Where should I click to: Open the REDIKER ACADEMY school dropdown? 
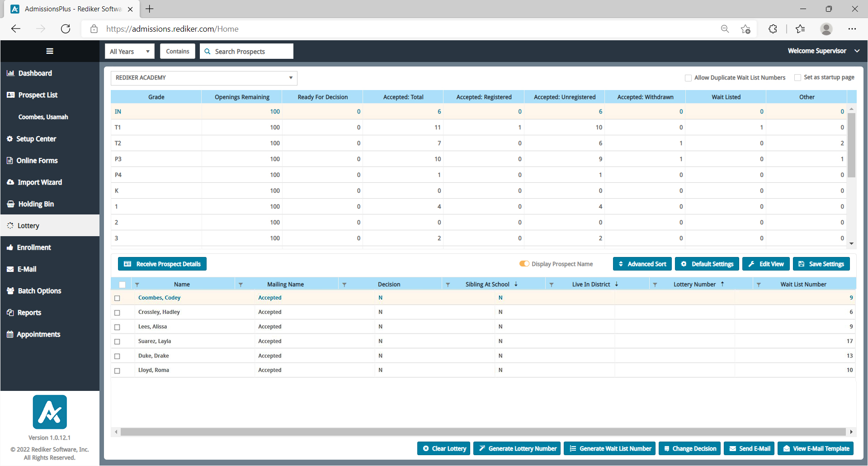pos(204,78)
